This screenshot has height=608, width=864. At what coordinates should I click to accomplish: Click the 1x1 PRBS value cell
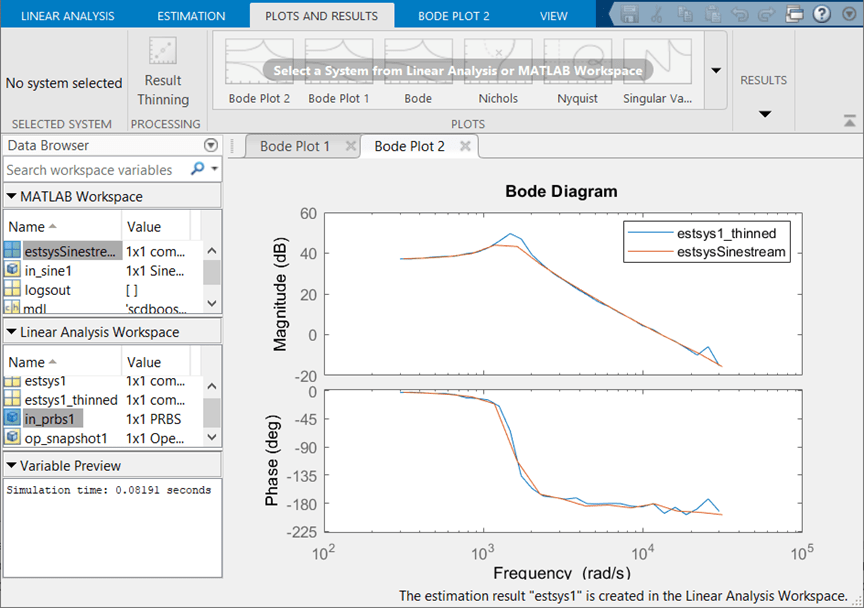154,419
